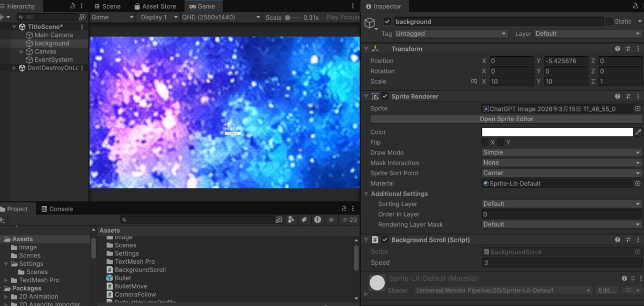Switch to the Asset Store tab

click(x=155, y=6)
